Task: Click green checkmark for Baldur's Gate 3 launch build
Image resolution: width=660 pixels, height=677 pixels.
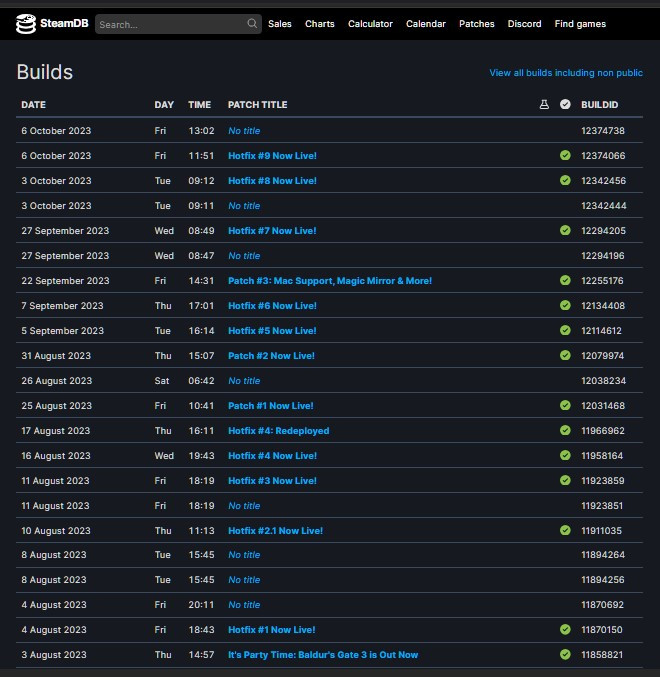Action: tap(565, 655)
